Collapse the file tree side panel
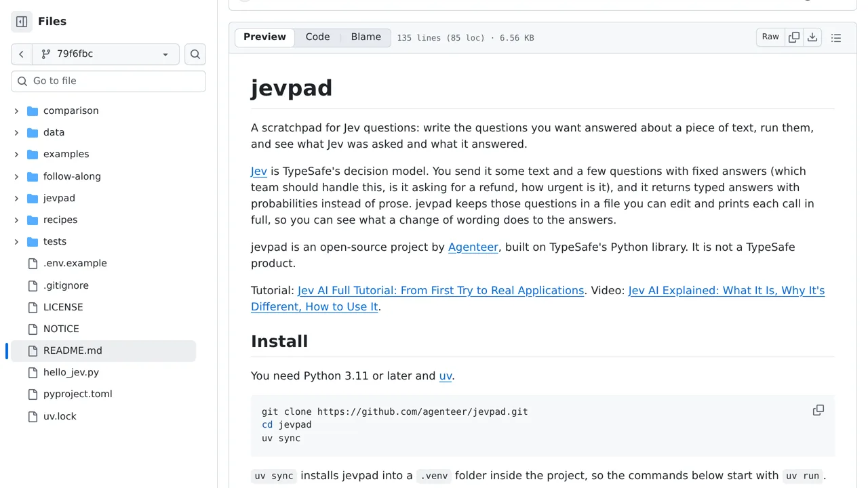Viewport: 868px width, 488px height. click(22, 22)
